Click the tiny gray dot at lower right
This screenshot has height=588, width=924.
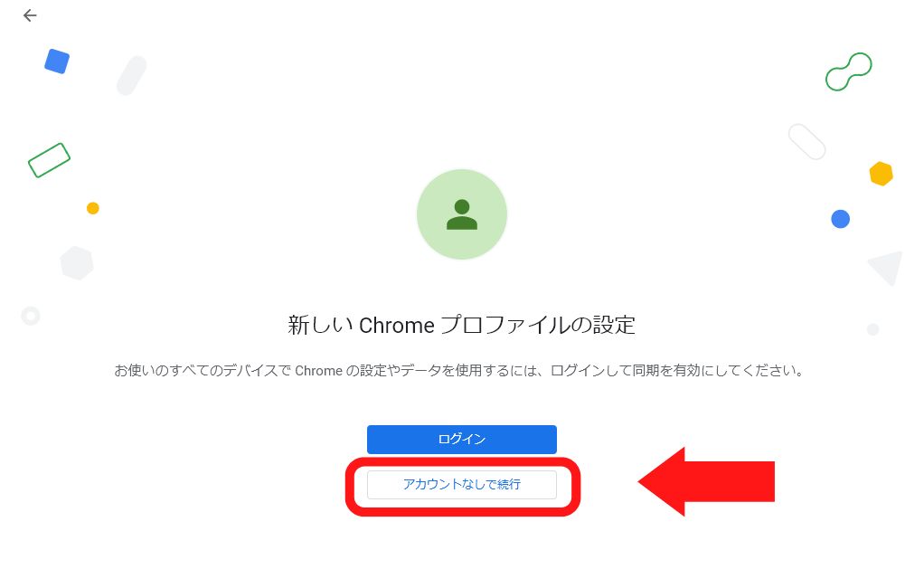point(872,329)
